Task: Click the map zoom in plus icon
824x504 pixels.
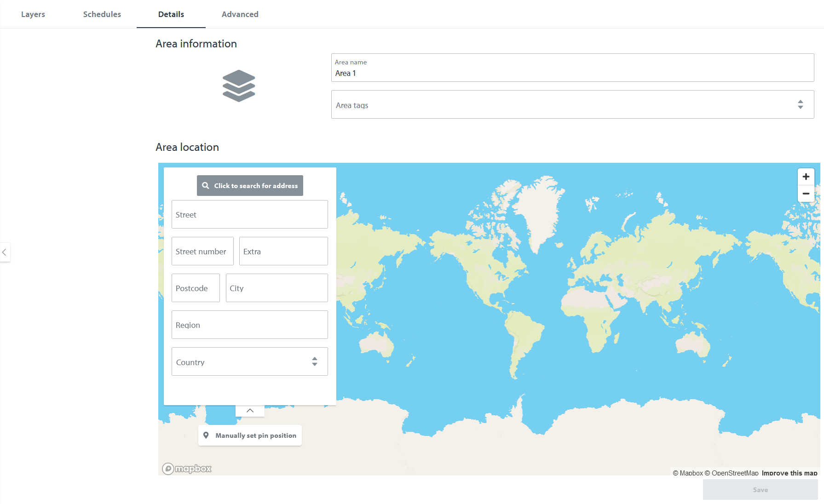Action: 806,177
